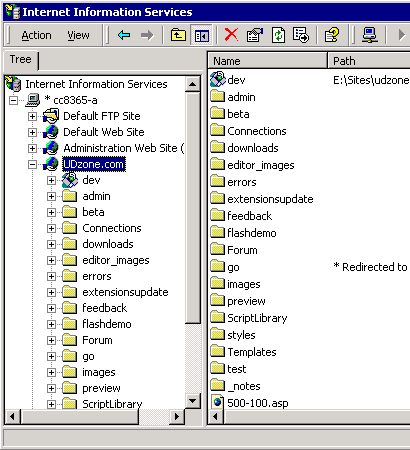Open the Action menu
The image size is (410, 450).
(x=36, y=35)
